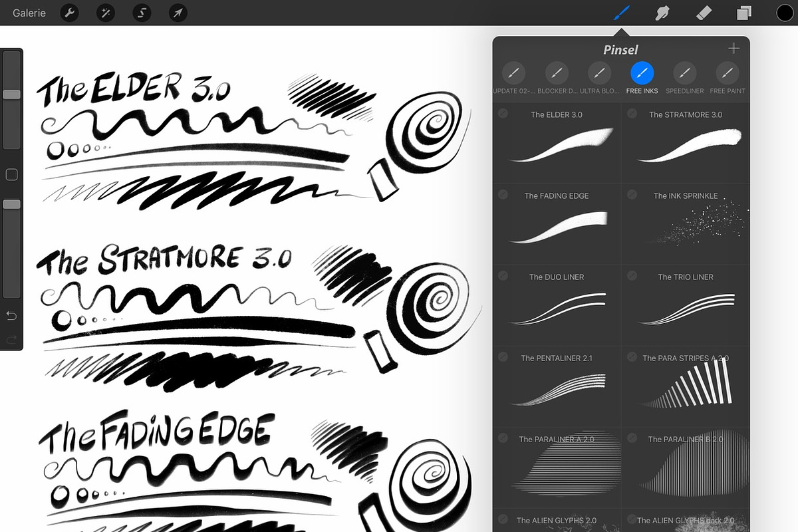Select the FREE INKS brush set

coord(642,78)
